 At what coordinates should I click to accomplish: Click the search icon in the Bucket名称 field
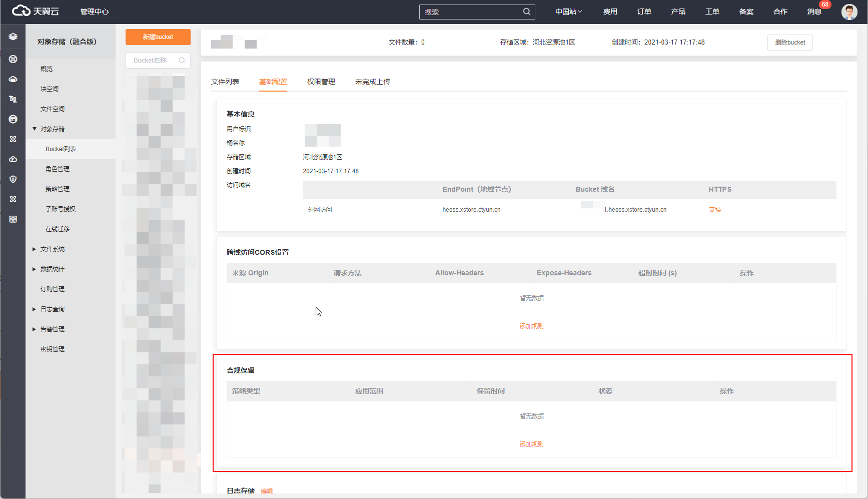pyautogui.click(x=182, y=60)
